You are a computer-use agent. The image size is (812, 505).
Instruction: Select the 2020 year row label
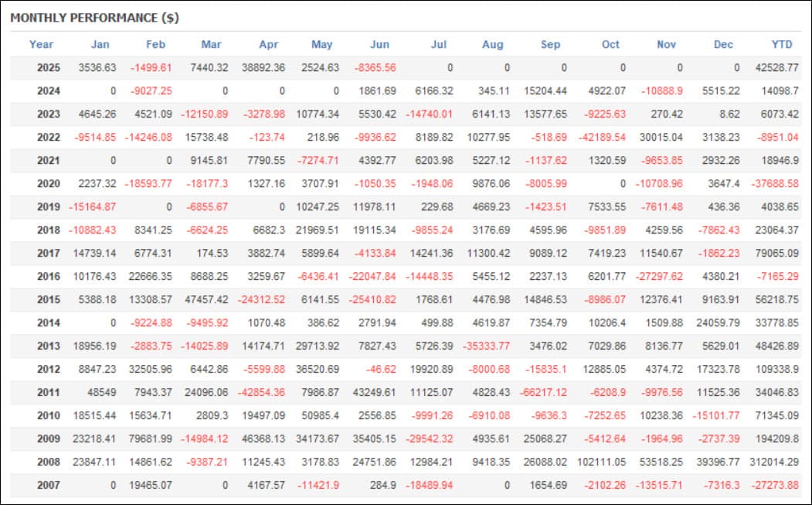[48, 183]
